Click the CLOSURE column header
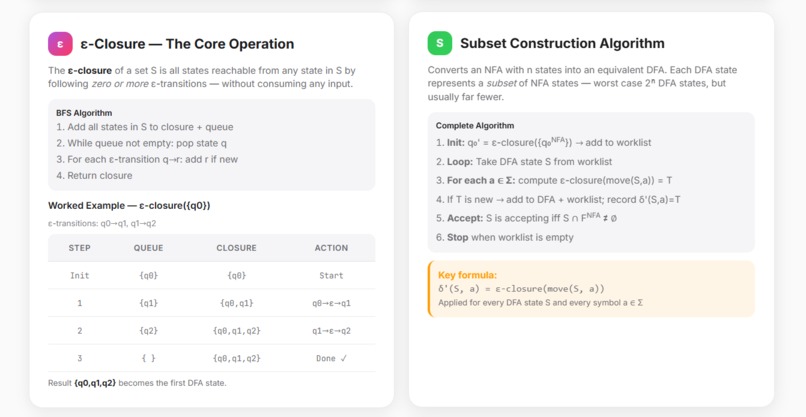Image resolution: width=806 pixels, height=417 pixels. click(236, 248)
